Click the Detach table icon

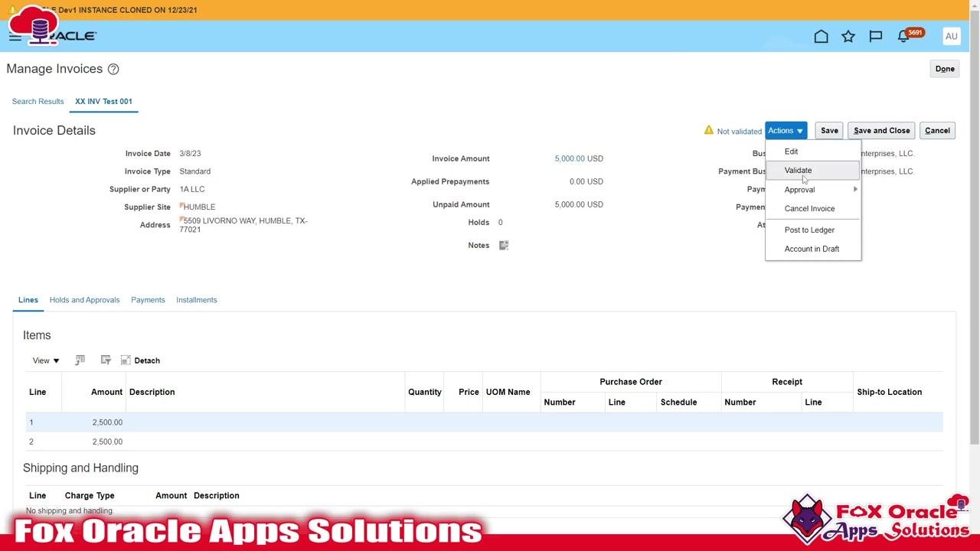click(x=126, y=360)
